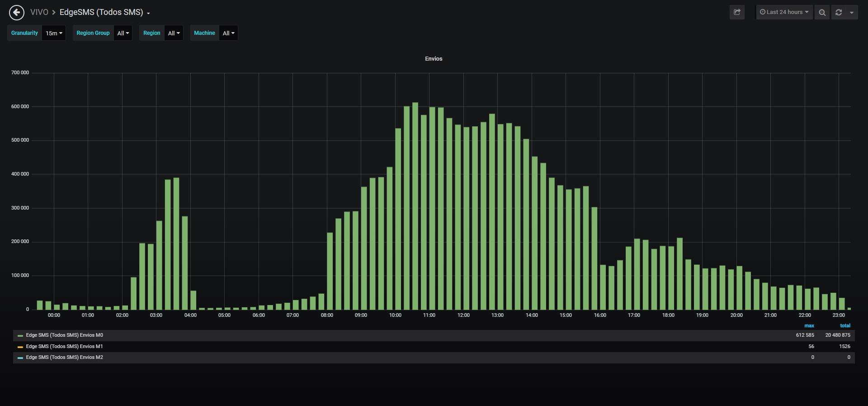The width and height of the screenshot is (868, 406).
Task: Click the 1526 total value for M1
Action: 845,347
